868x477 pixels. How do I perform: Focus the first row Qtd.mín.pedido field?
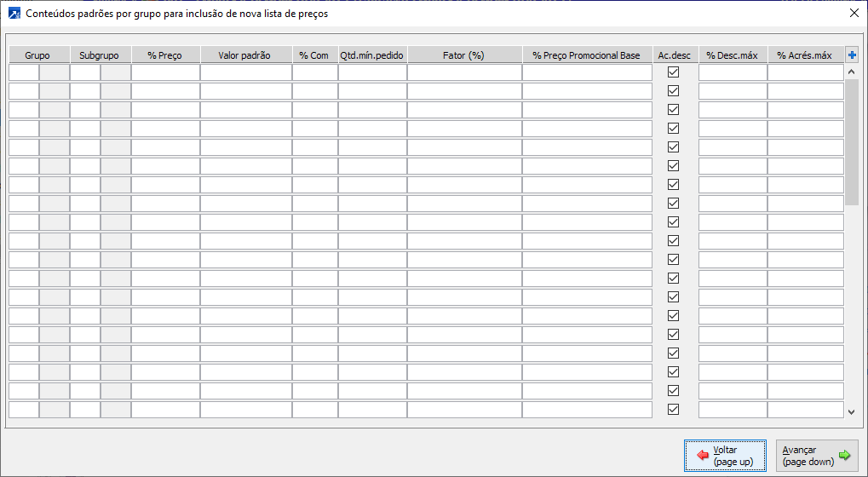372,72
